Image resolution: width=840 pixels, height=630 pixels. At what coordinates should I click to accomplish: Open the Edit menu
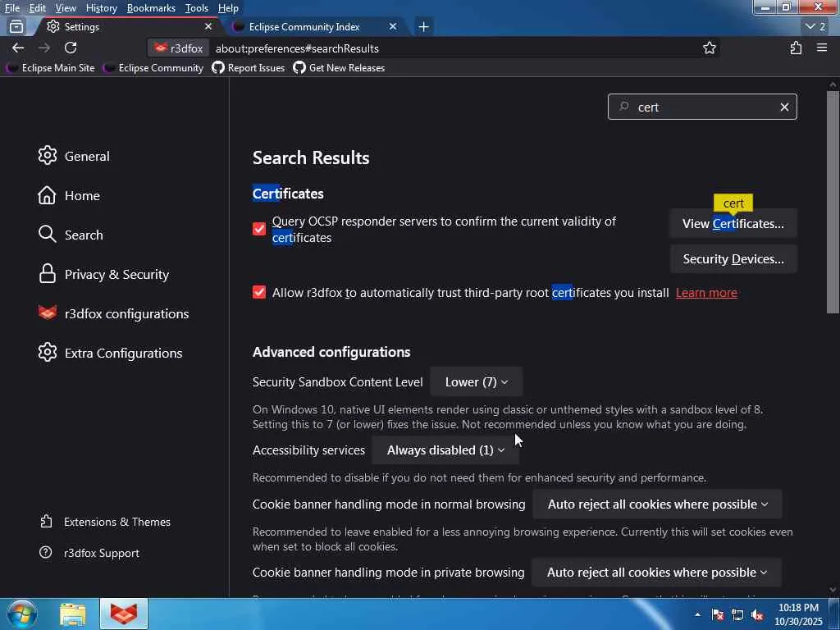37,8
